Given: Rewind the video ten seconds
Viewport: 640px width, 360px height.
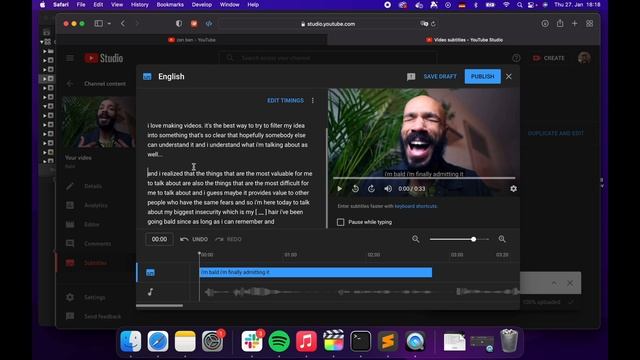Looking at the screenshot, I should click(x=356, y=189).
